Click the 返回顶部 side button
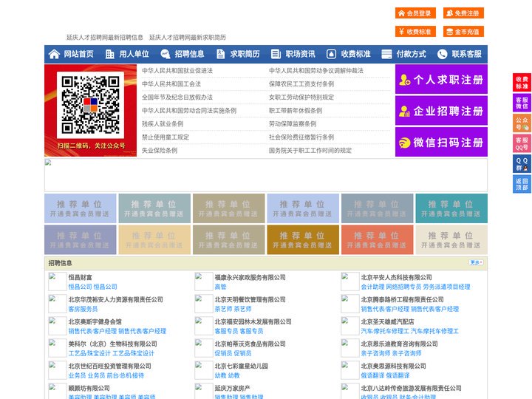 [522, 184]
